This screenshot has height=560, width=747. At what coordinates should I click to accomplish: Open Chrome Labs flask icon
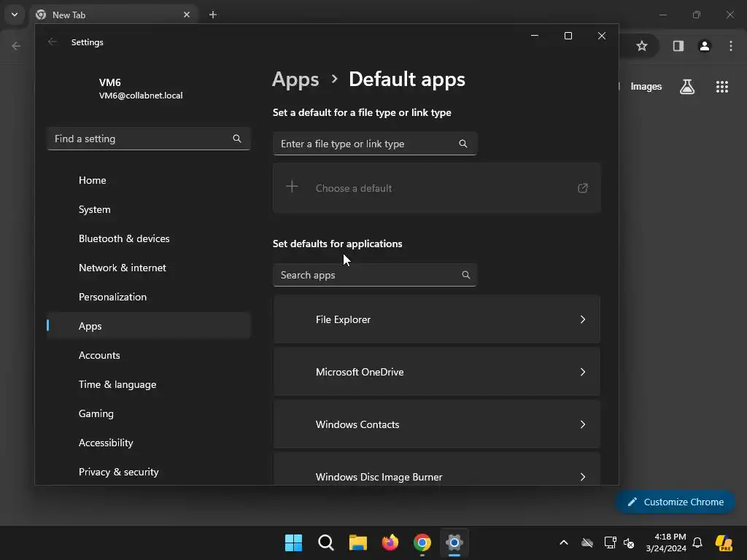click(687, 87)
